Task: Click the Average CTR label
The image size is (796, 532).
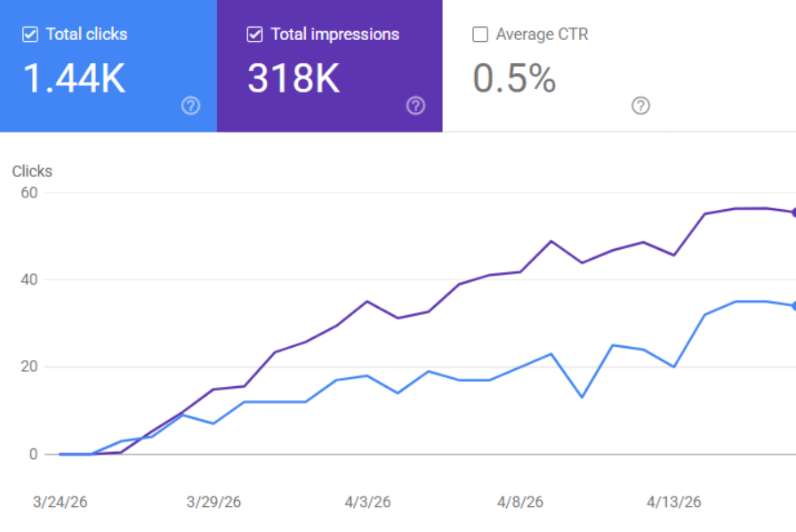Action: click(x=543, y=34)
